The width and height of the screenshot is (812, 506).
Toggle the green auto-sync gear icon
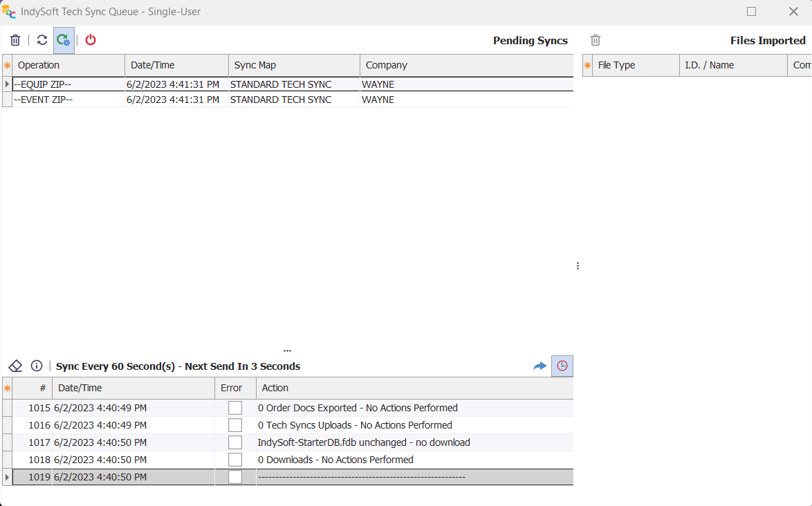click(64, 40)
